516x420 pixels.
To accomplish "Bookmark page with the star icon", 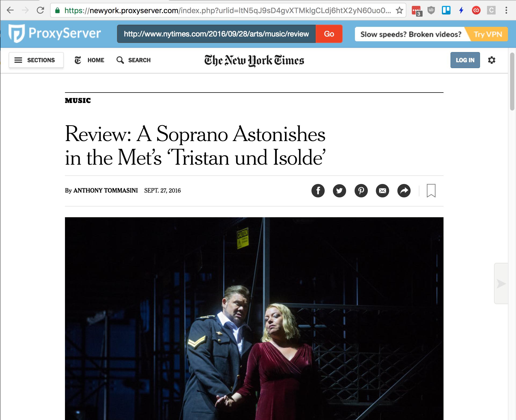I will pyautogui.click(x=399, y=10).
